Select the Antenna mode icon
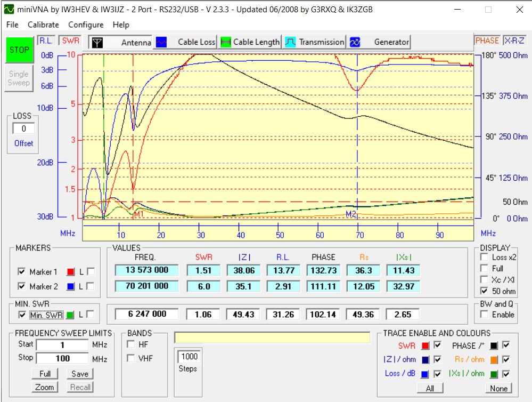532x402 pixels. click(98, 42)
